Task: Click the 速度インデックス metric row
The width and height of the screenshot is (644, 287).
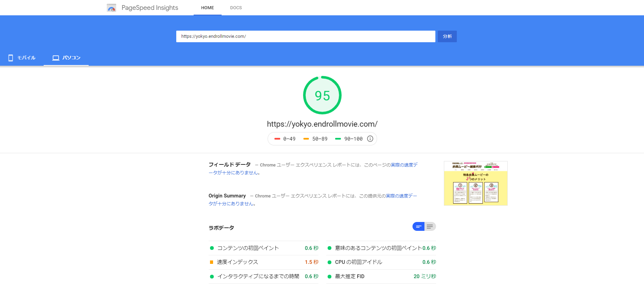Action: click(264, 262)
